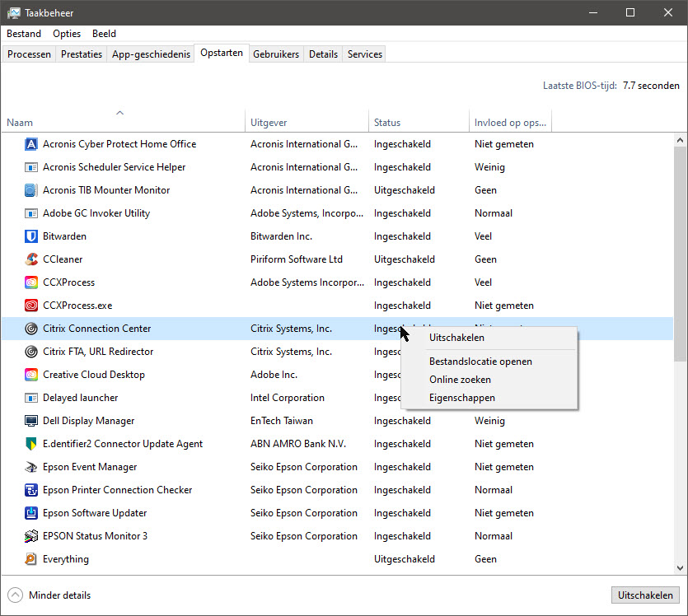Click the Epson Printer Connection Checker icon
This screenshot has height=616, width=688.
[31, 490]
